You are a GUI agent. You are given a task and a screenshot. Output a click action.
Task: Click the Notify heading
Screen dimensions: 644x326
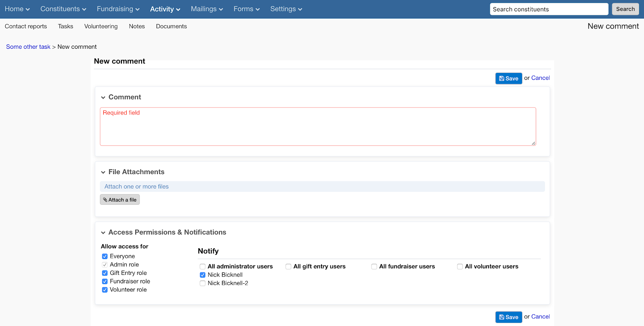[208, 251]
